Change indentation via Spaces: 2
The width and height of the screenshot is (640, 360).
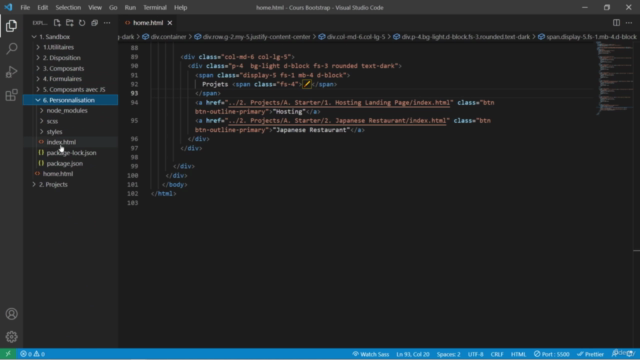(448, 354)
